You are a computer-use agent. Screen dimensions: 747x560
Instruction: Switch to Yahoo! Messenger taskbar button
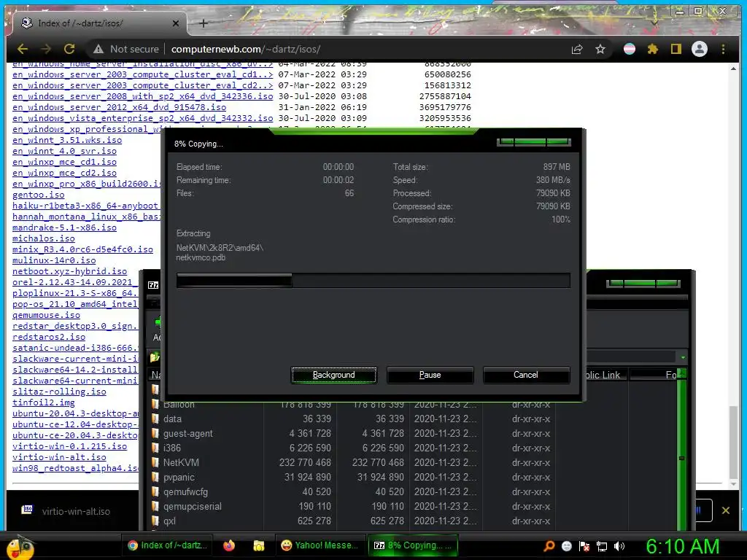point(320,545)
